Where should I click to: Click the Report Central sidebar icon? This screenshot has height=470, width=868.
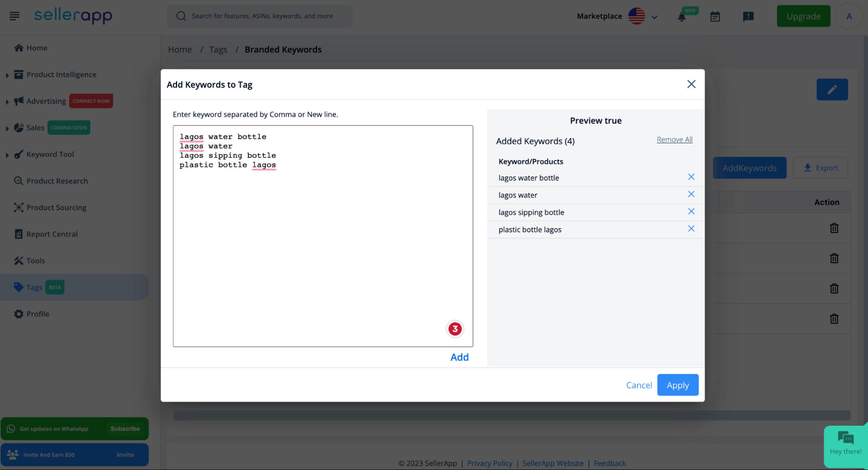[x=18, y=235]
